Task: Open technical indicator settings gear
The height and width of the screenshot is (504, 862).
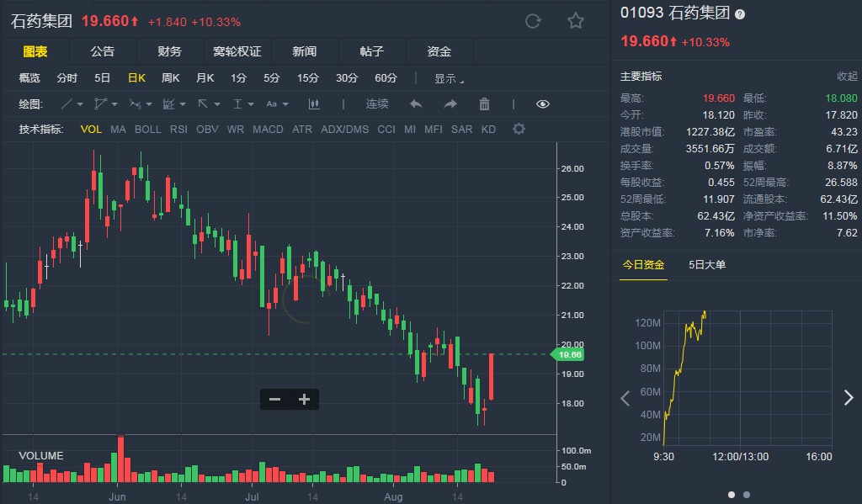Action: tap(519, 129)
